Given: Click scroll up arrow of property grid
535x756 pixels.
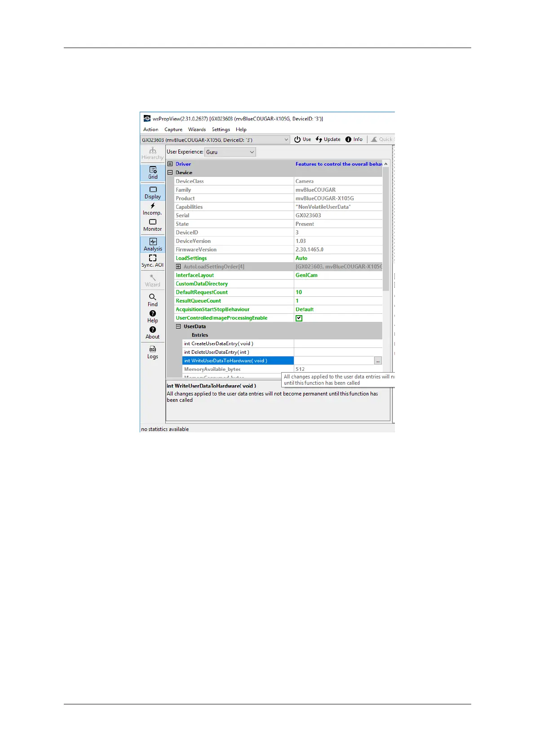Looking at the screenshot, I should tap(386, 164).
